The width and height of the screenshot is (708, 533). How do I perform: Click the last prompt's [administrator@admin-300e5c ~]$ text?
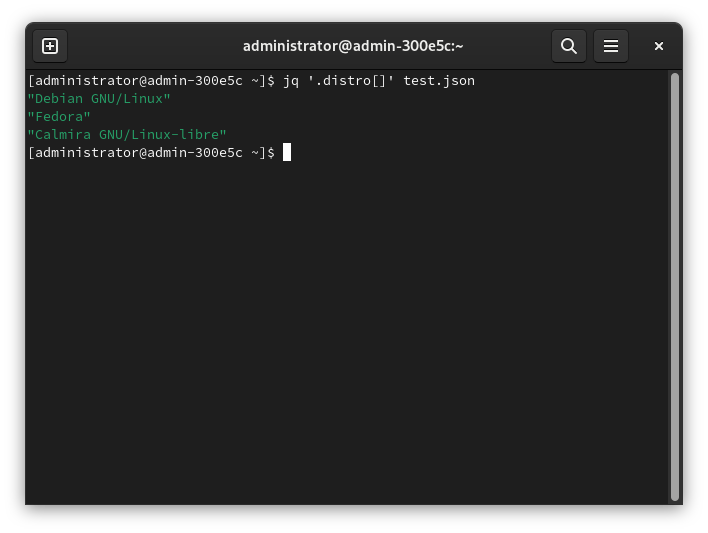[x=151, y=153]
